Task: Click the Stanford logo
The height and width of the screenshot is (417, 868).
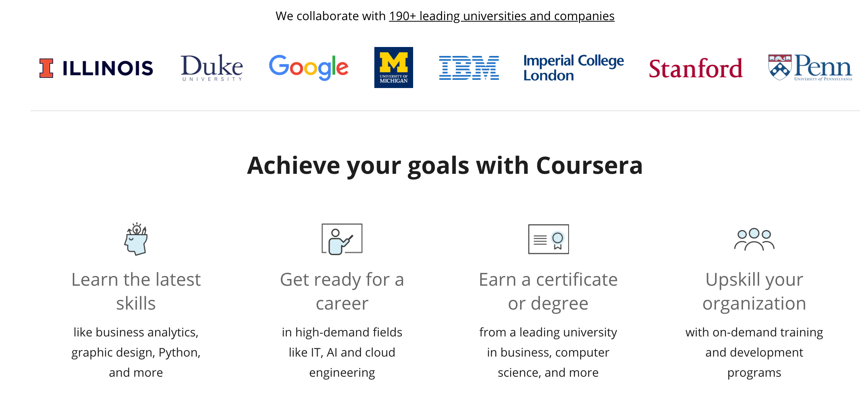Action: coord(695,68)
